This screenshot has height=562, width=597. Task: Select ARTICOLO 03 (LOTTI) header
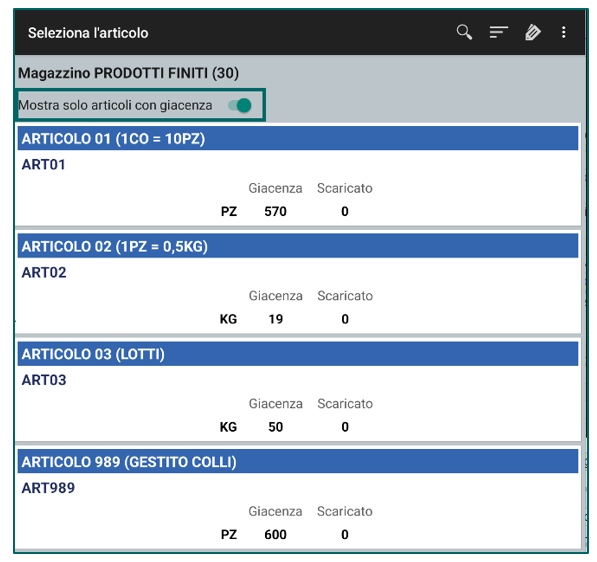pos(298,354)
